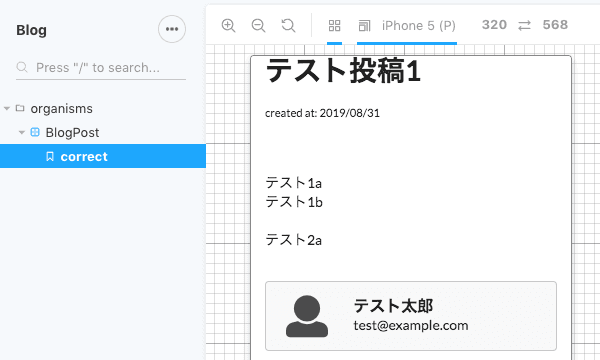Reset zoom with the circular arrow icon
Screen dimensions: 600x360
(x=288, y=26)
